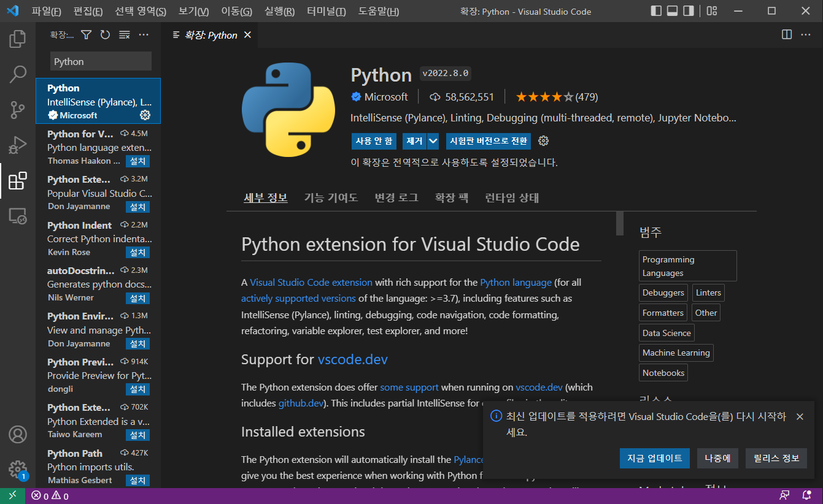The height and width of the screenshot is (504, 823).
Task: Open gear settings for installed Python extension
Action: [145, 115]
